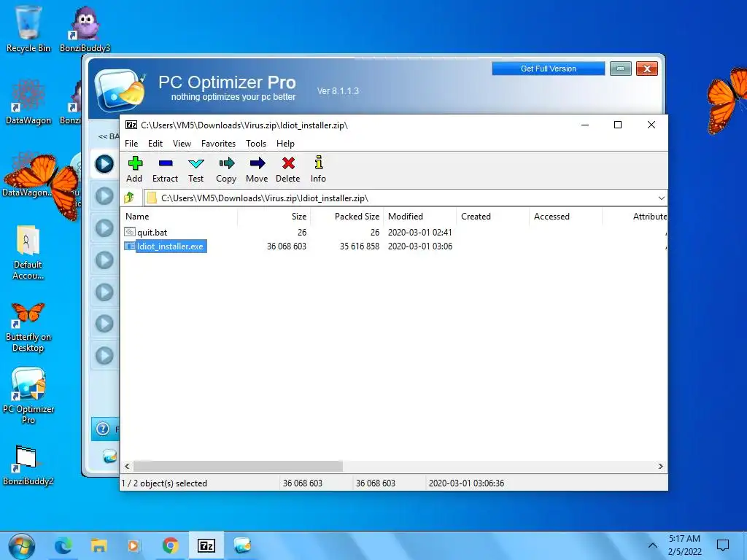
Task: Click the 7-Zip taskbar button
Action: click(206, 545)
